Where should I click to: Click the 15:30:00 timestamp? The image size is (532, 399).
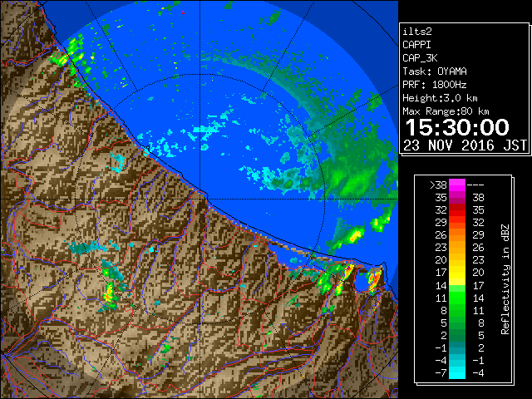[x=457, y=127]
